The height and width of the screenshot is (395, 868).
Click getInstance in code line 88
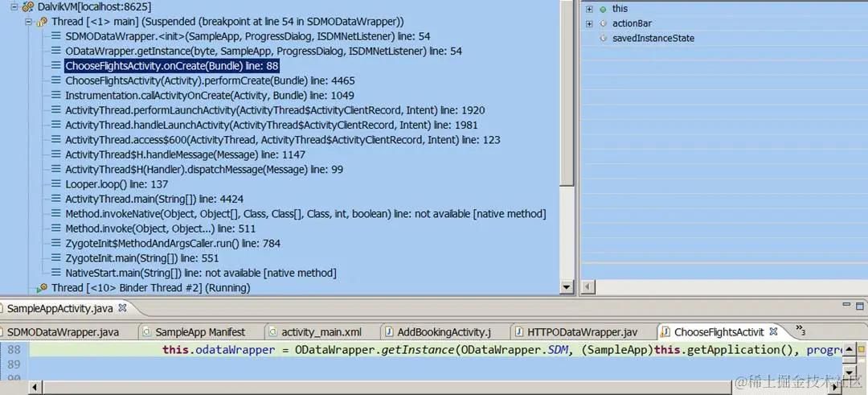(418, 350)
